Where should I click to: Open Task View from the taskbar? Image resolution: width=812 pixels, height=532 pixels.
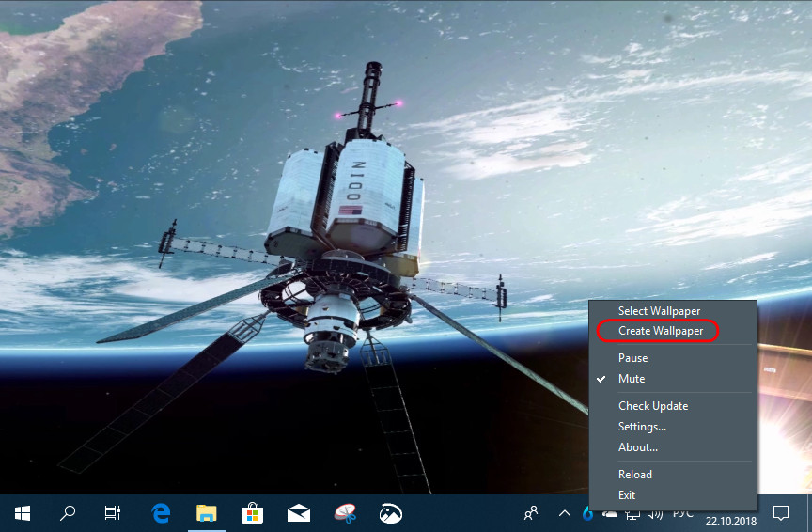(x=113, y=512)
